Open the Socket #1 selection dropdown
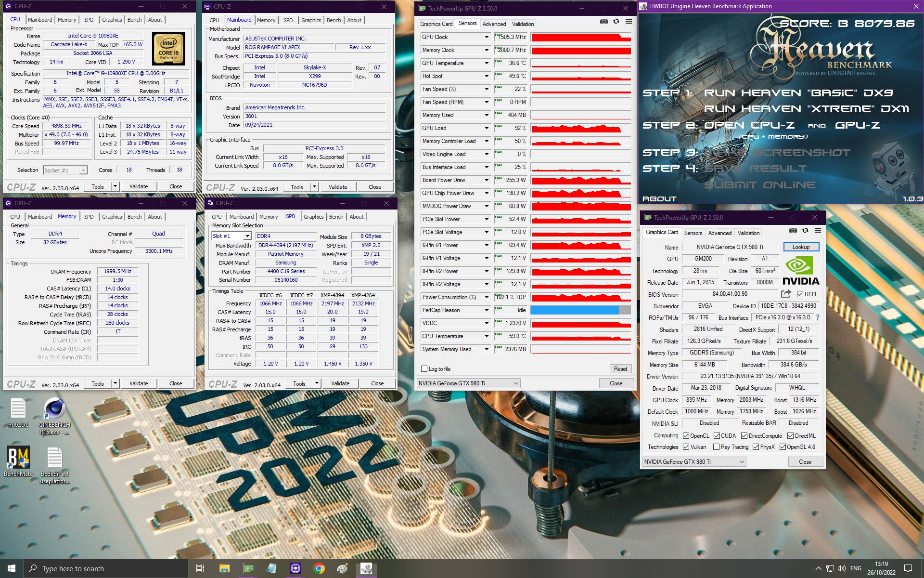This screenshot has width=924, height=578. point(65,170)
